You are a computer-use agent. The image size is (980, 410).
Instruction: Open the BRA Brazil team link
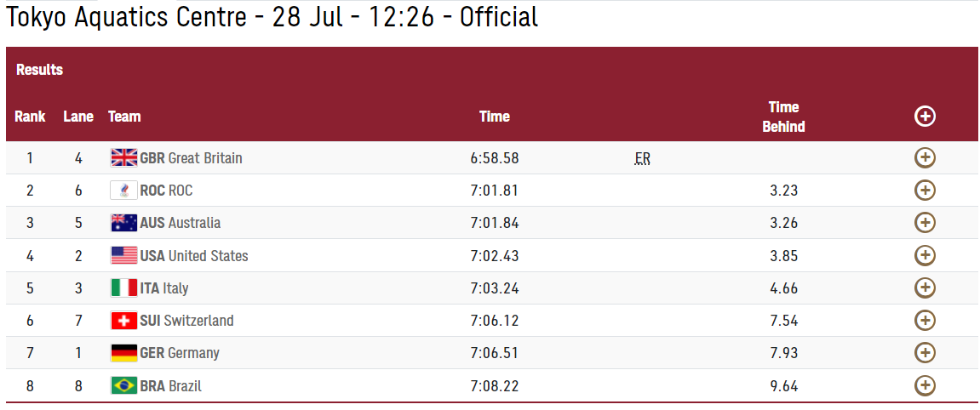tap(170, 386)
